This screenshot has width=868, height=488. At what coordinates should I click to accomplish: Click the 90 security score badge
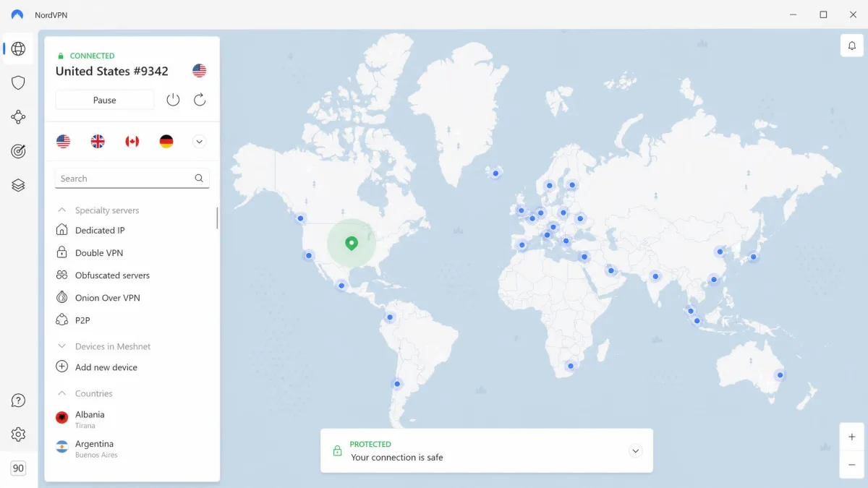tap(19, 468)
